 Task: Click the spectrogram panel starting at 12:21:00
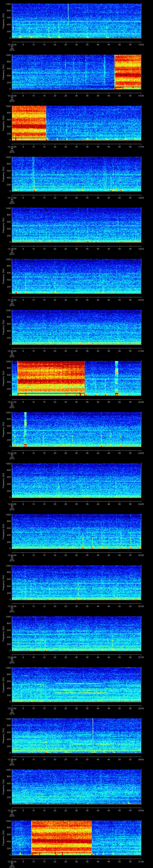(x=76, y=378)
